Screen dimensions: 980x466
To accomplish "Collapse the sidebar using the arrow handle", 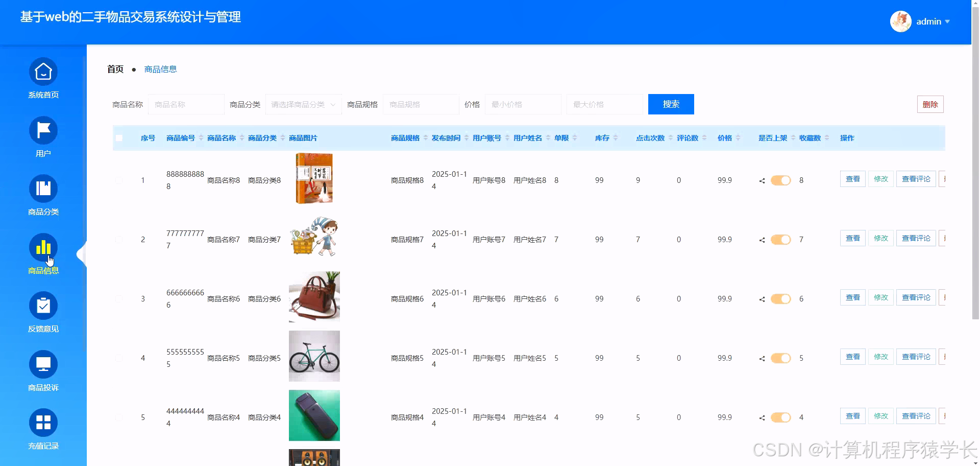I will [82, 254].
